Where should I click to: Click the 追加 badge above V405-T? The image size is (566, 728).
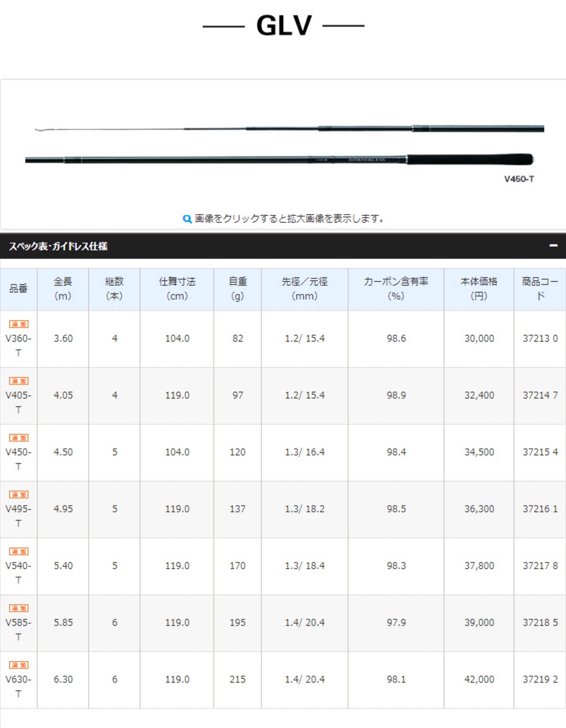click(x=19, y=381)
